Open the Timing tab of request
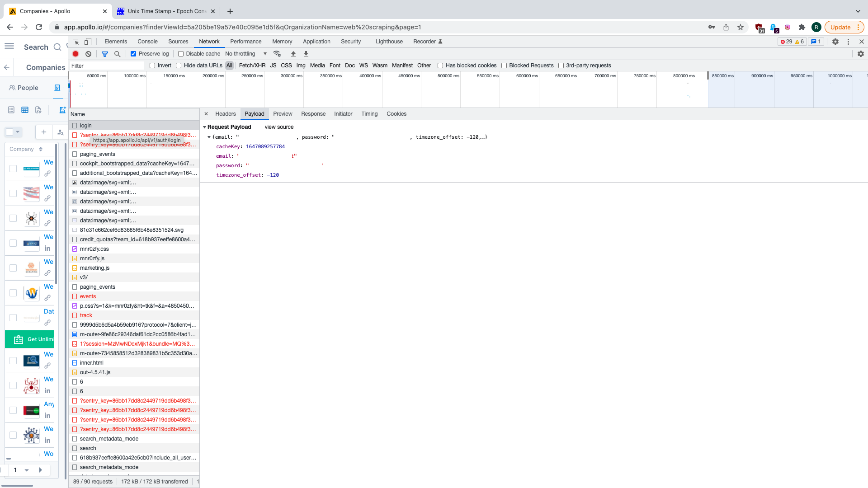This screenshot has width=868, height=488. pyautogui.click(x=369, y=114)
